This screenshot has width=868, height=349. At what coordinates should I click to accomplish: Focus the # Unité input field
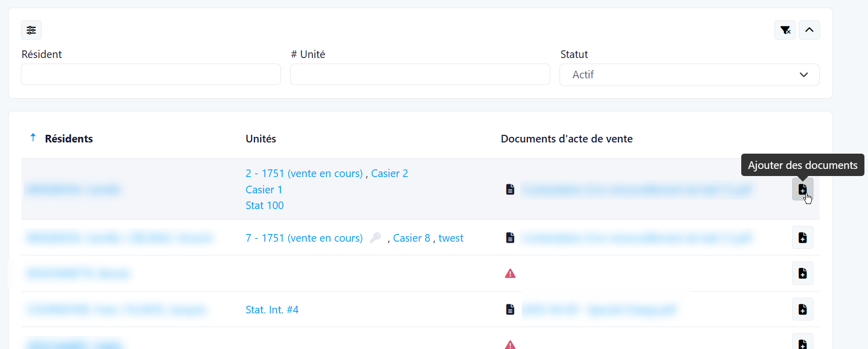coord(420,74)
